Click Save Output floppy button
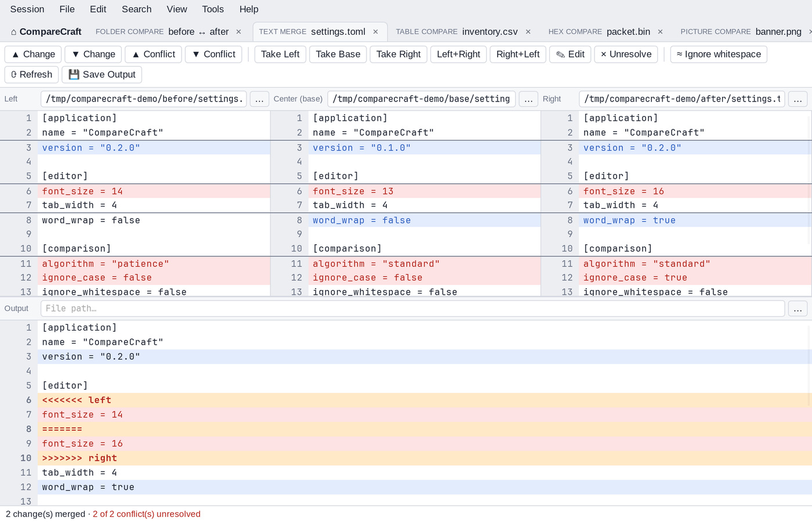Viewport: 812px width, 522px height. click(x=101, y=74)
